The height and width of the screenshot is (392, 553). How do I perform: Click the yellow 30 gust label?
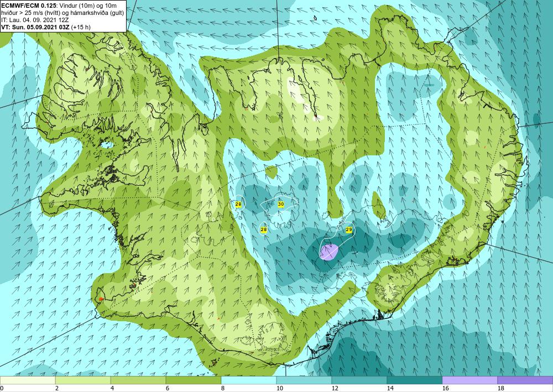click(281, 204)
